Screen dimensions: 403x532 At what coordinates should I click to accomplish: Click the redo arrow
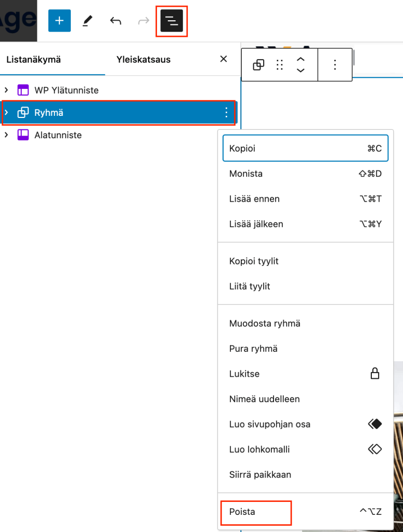tap(144, 21)
